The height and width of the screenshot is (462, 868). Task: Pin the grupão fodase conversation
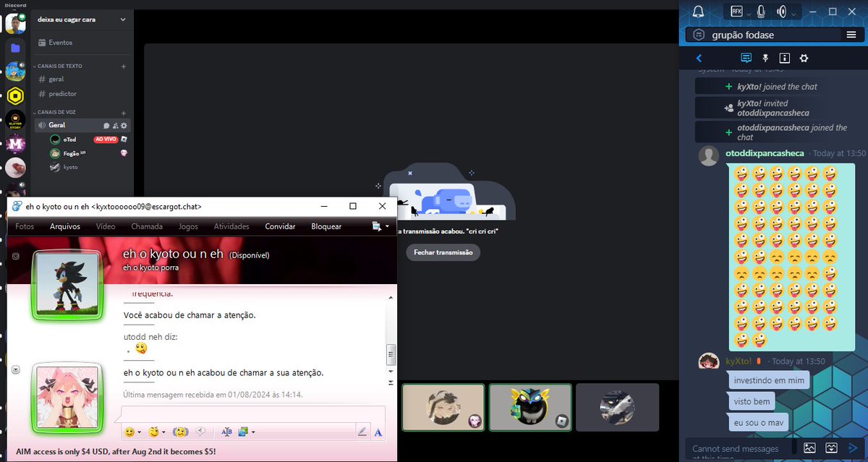click(765, 59)
